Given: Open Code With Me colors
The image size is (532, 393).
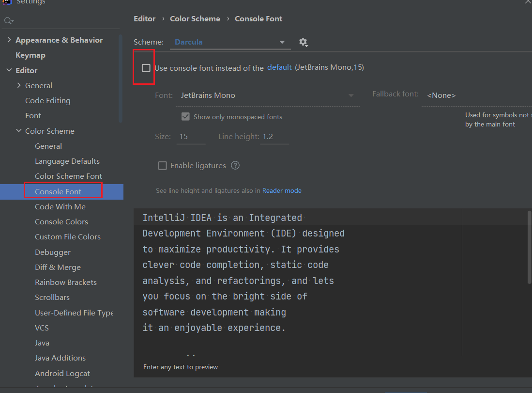Looking at the screenshot, I should 60,206.
